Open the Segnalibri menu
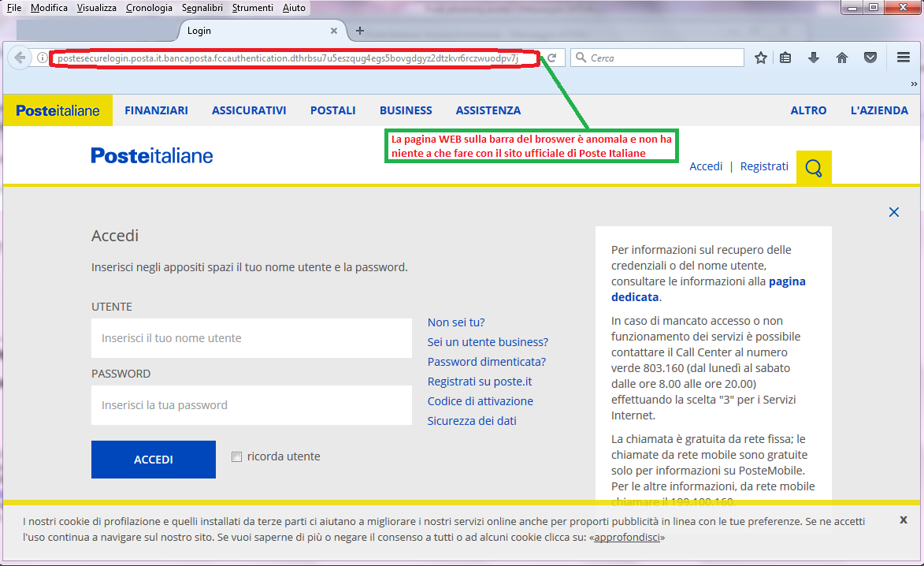 pyautogui.click(x=202, y=8)
